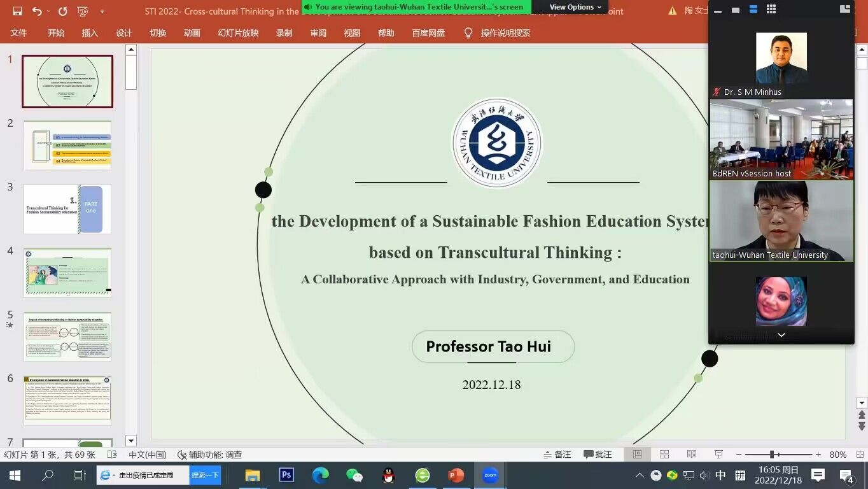Screen dimensions: 868x489
Task: Toggle the 批注 comments pane
Action: coord(597,455)
